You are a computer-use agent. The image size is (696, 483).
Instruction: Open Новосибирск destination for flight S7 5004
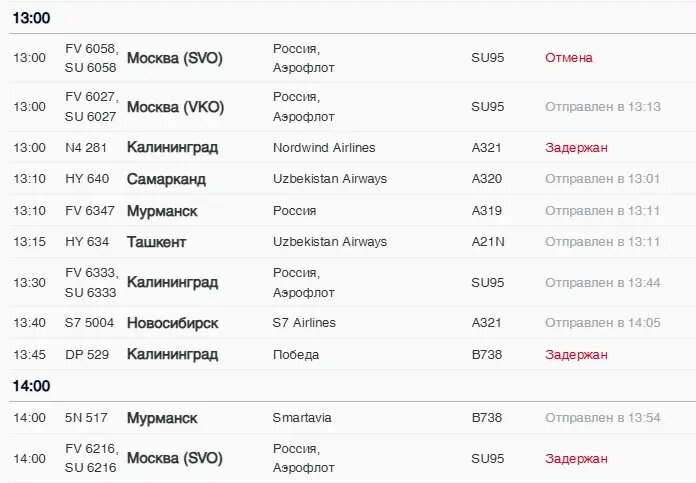172,323
